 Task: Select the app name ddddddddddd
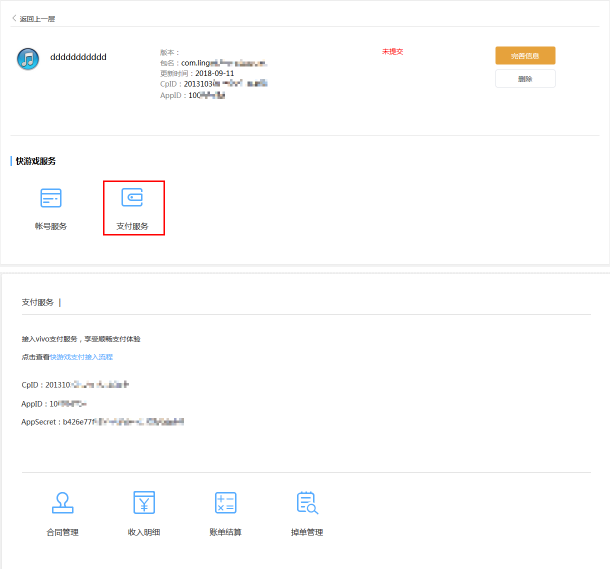(x=78, y=57)
